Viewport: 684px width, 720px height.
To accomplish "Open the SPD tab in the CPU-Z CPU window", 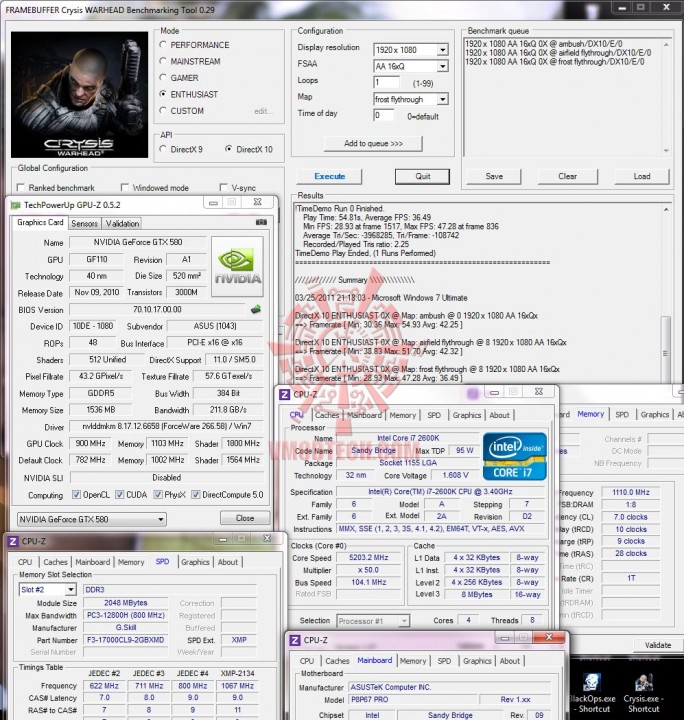I will pos(434,415).
